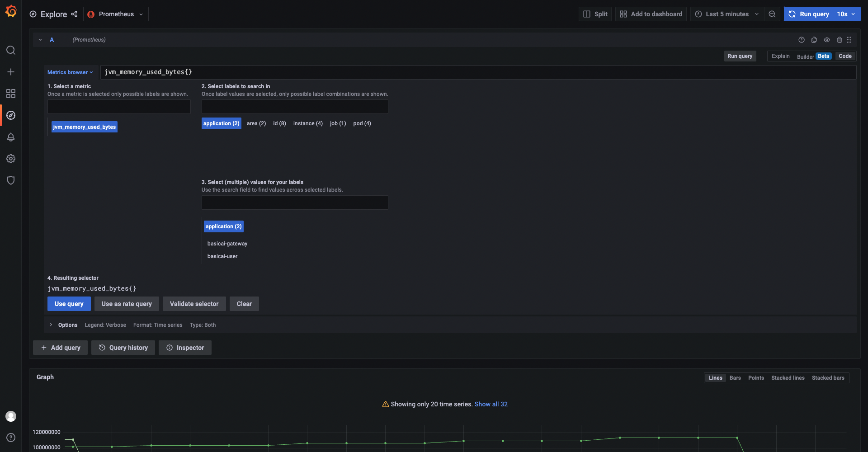Click the share shortlink icon beside Explore
Image resolution: width=868 pixels, height=452 pixels.
pos(74,14)
